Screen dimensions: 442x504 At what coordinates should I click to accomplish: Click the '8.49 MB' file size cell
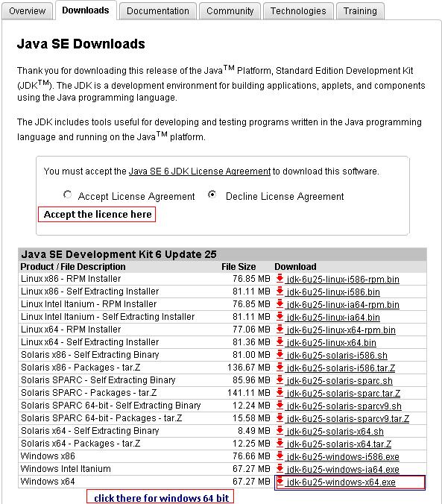(x=254, y=431)
